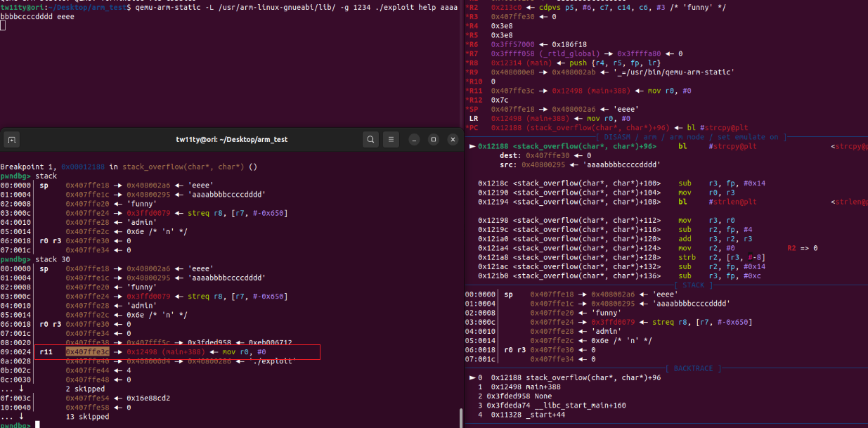Maximize the arm_test terminal window
Image resolution: width=868 pixels, height=428 pixels.
click(433, 139)
